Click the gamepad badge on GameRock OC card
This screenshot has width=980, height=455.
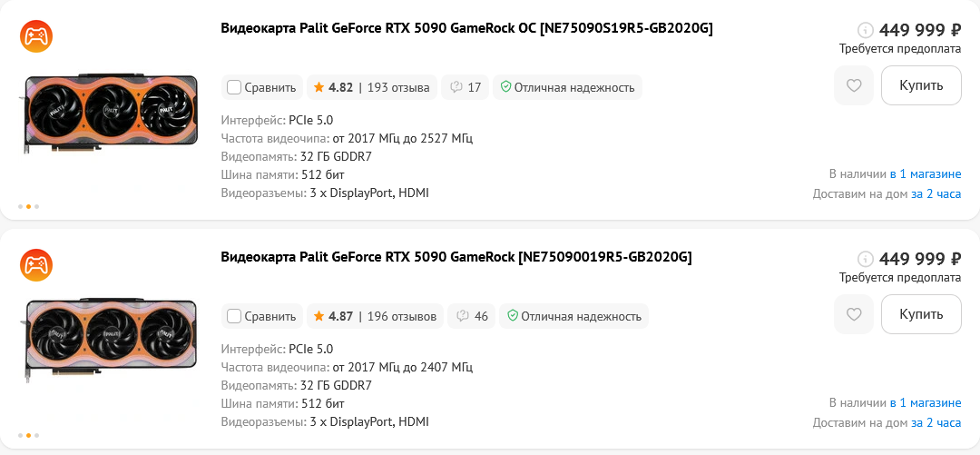click(36, 36)
